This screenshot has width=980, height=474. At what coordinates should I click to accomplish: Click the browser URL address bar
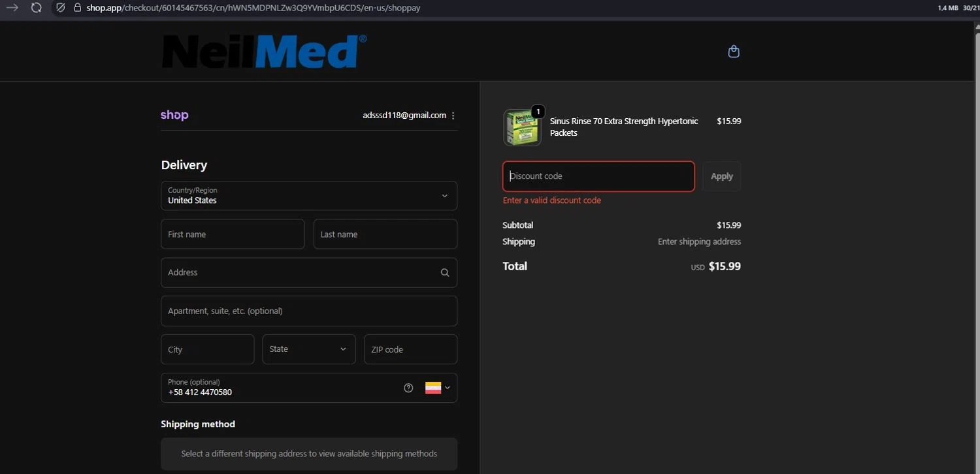click(253, 8)
